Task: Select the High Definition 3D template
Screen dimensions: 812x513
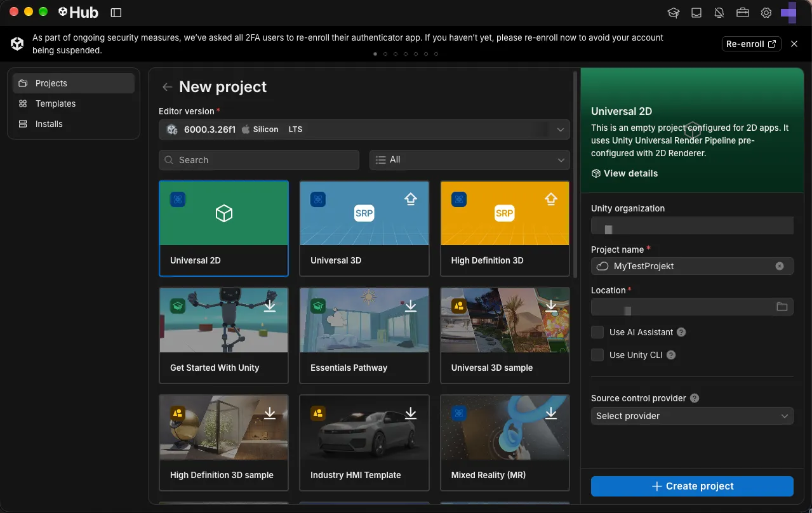Action: pyautogui.click(x=505, y=229)
